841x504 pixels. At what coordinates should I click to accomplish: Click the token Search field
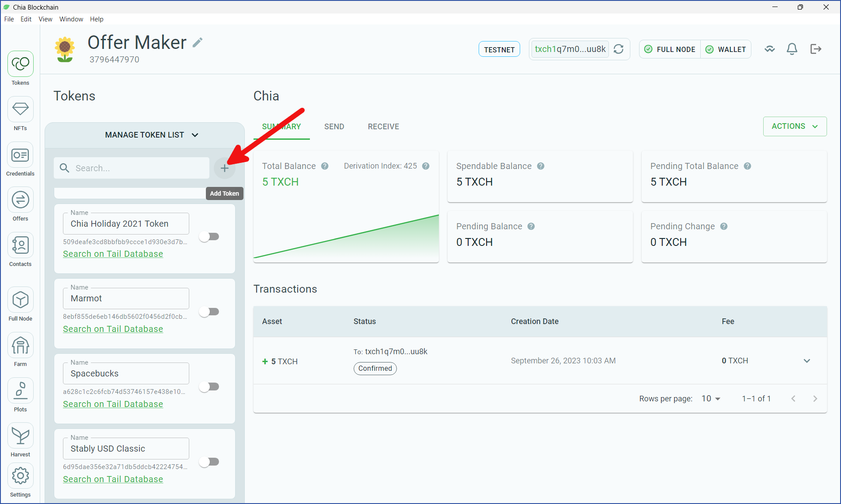coord(132,168)
